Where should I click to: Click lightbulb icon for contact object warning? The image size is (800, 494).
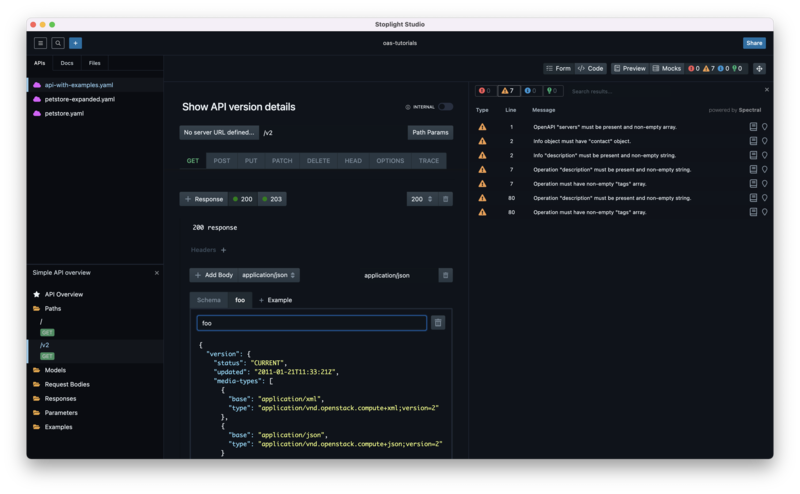[x=765, y=141]
